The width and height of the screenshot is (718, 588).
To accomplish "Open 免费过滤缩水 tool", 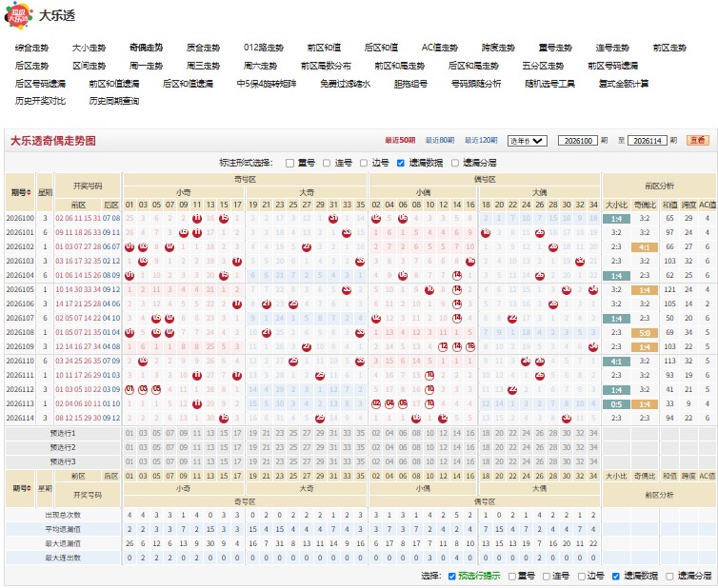I will tap(346, 84).
